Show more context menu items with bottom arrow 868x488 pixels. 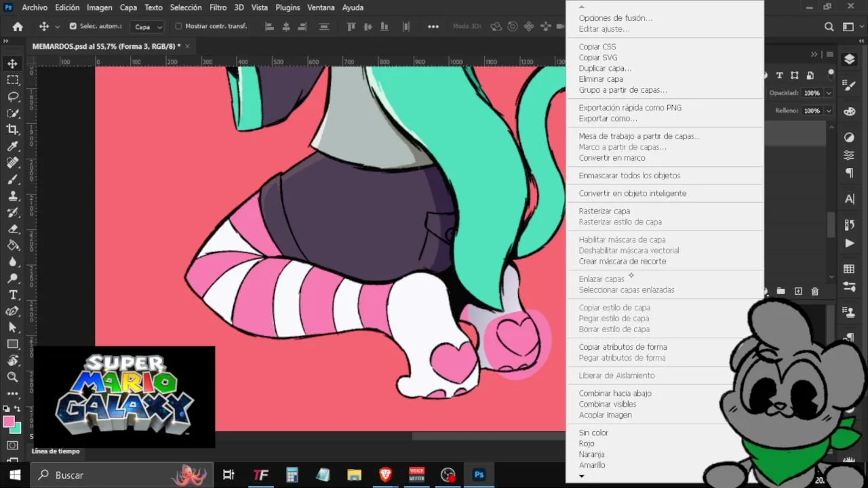point(582,476)
